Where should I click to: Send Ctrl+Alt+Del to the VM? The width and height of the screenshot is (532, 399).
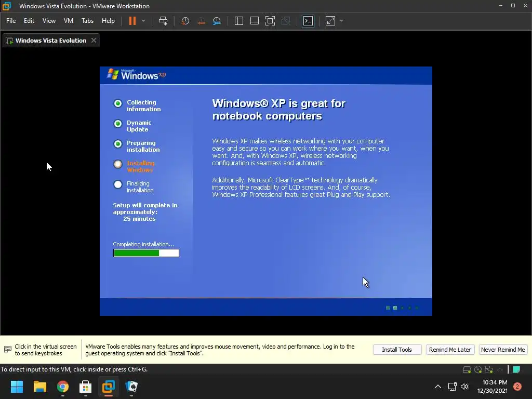click(163, 21)
